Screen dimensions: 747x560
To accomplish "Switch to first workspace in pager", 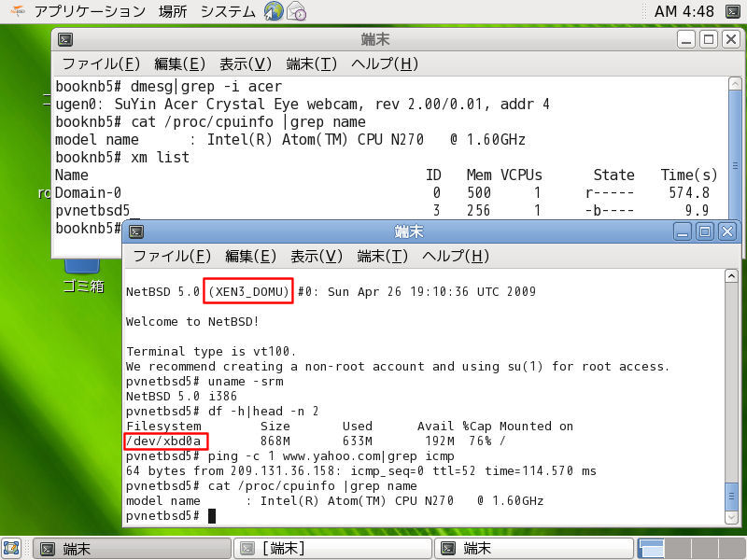I will tap(651, 549).
